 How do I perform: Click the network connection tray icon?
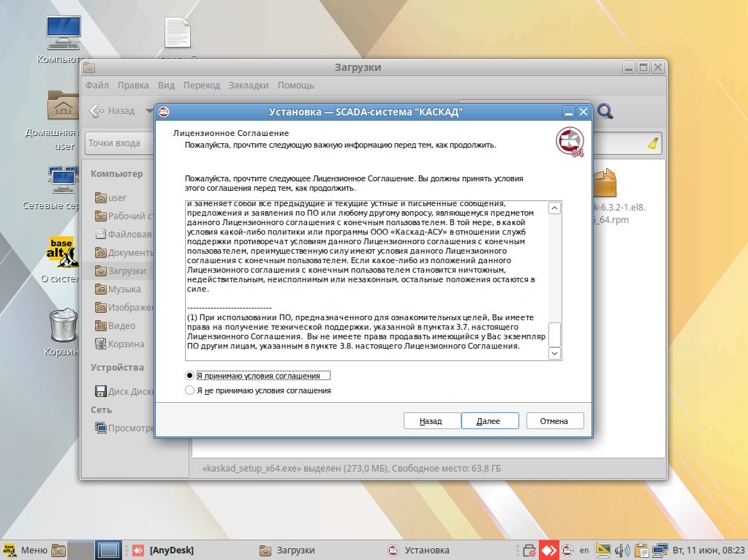tap(660, 550)
